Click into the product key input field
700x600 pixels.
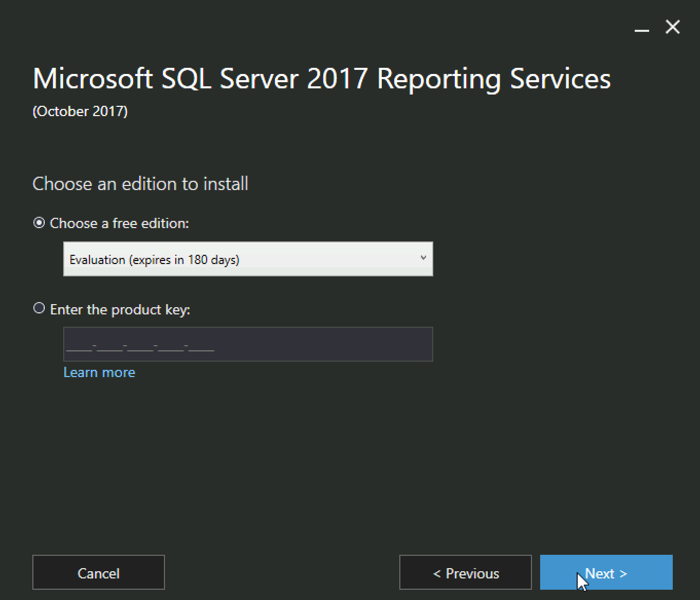(x=248, y=344)
